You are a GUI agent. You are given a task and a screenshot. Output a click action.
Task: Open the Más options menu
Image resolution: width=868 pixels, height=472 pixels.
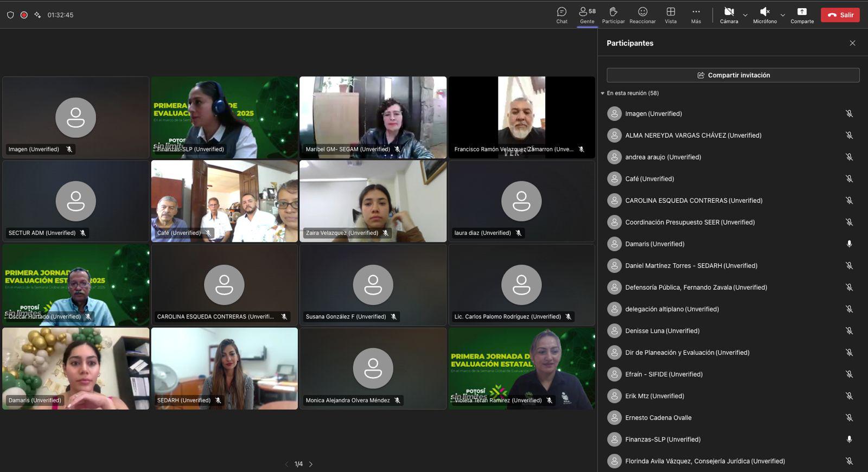click(696, 15)
